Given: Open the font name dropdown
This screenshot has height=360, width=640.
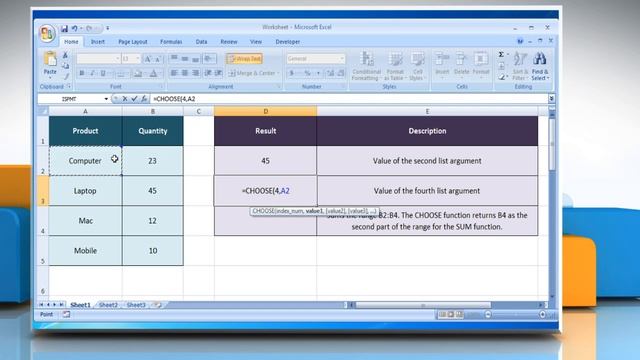Looking at the screenshot, I should click(x=117, y=59).
